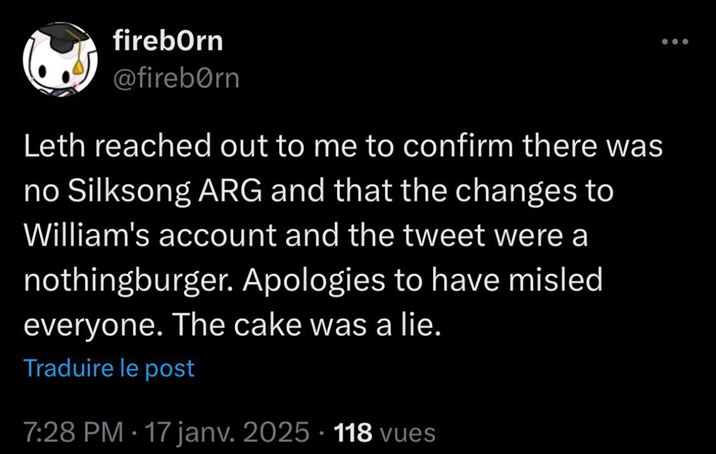Click the 118 view count number
This screenshot has height=454, width=716.
(352, 432)
